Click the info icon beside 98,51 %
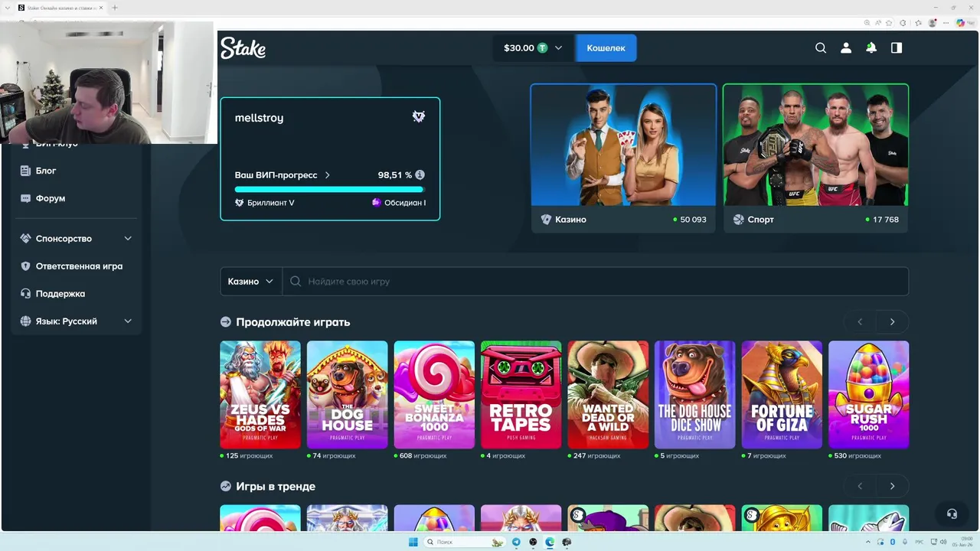This screenshot has width=980, height=551. click(x=420, y=175)
